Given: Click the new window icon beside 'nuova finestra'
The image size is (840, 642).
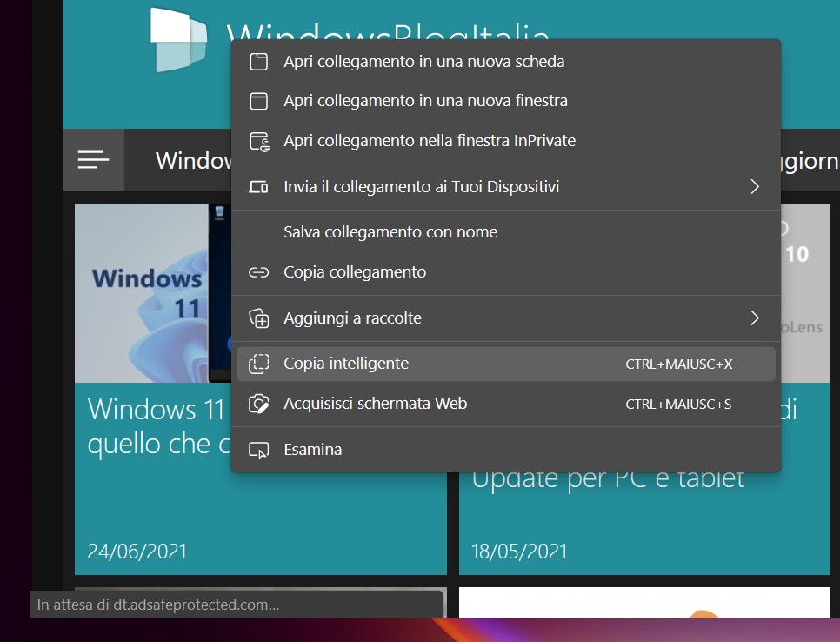Looking at the screenshot, I should [259, 101].
